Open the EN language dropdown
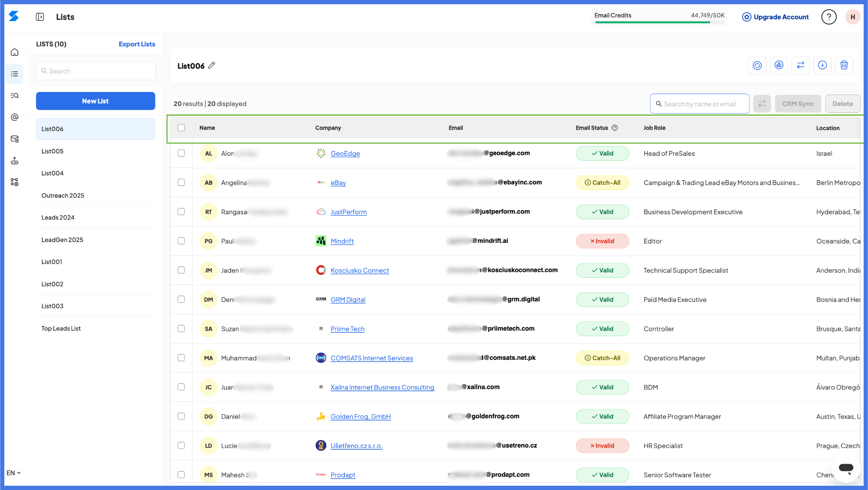Image resolution: width=868 pixels, height=490 pixels. point(14,473)
